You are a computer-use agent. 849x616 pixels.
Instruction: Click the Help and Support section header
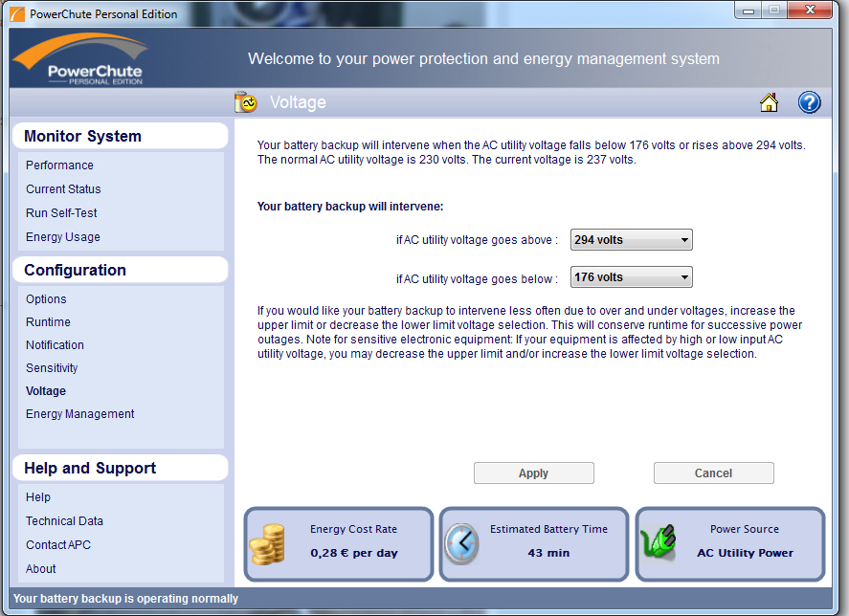pos(121,468)
